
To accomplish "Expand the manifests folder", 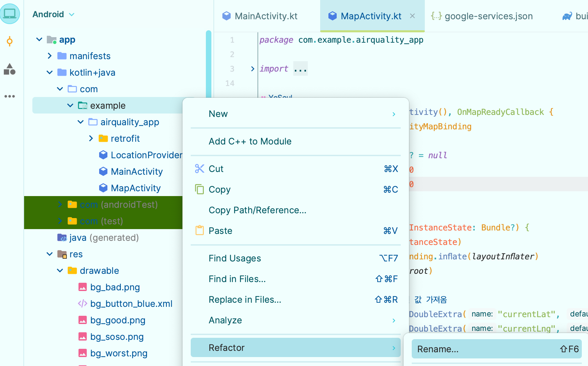I will coord(50,56).
